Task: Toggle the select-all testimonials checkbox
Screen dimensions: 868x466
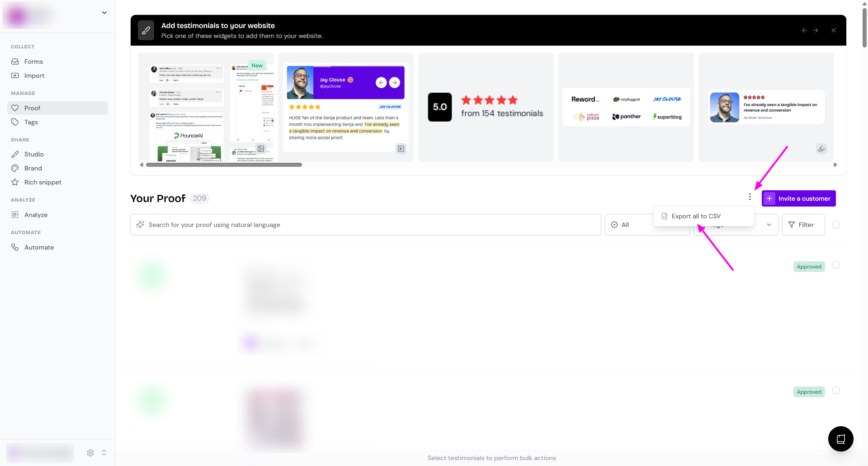Action: tap(836, 225)
